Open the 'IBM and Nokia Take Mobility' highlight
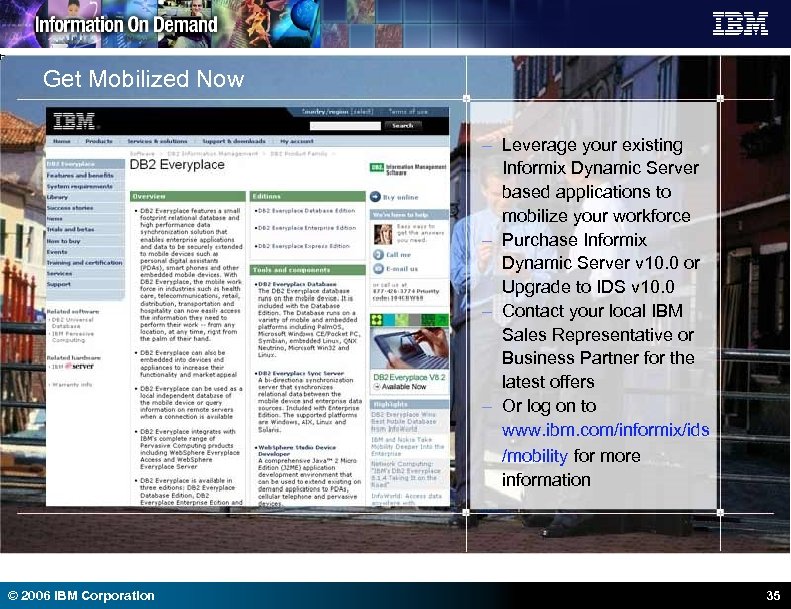The height and width of the screenshot is (609, 791). tap(408, 447)
